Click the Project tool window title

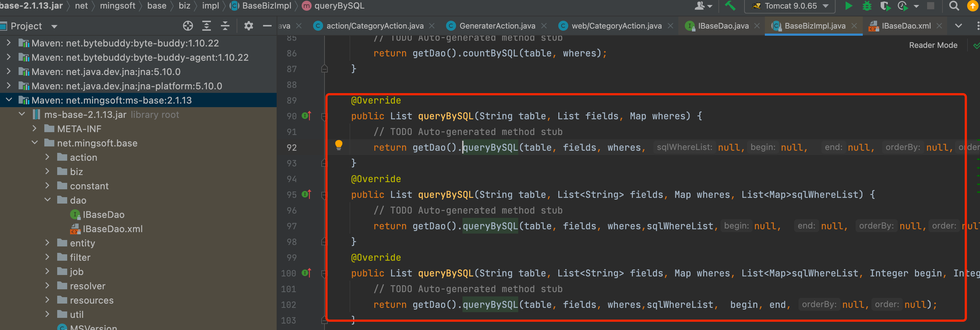pos(26,26)
